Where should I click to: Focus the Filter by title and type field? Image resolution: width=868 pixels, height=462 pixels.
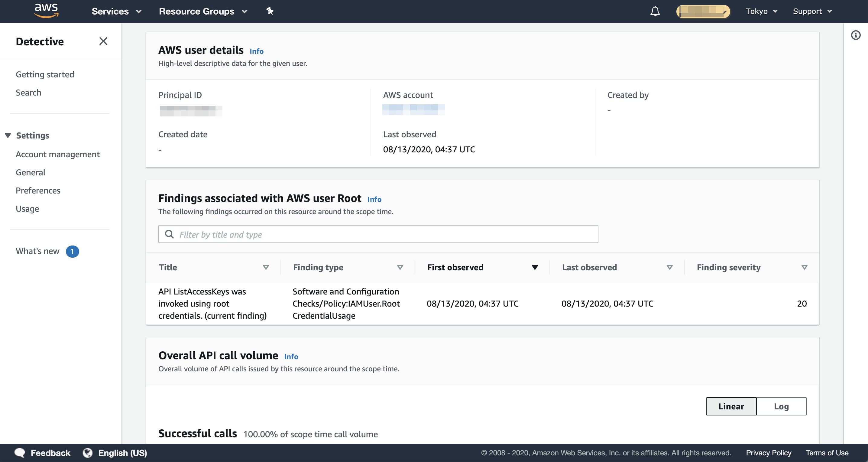pyautogui.click(x=378, y=234)
